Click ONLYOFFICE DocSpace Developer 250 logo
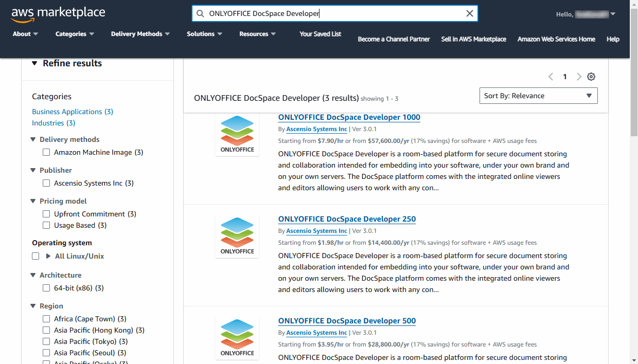Viewport: 638px width, 364px height. [x=237, y=236]
